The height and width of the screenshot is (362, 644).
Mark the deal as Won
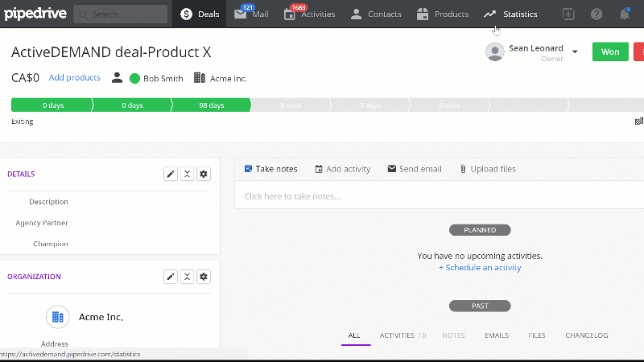pos(610,51)
